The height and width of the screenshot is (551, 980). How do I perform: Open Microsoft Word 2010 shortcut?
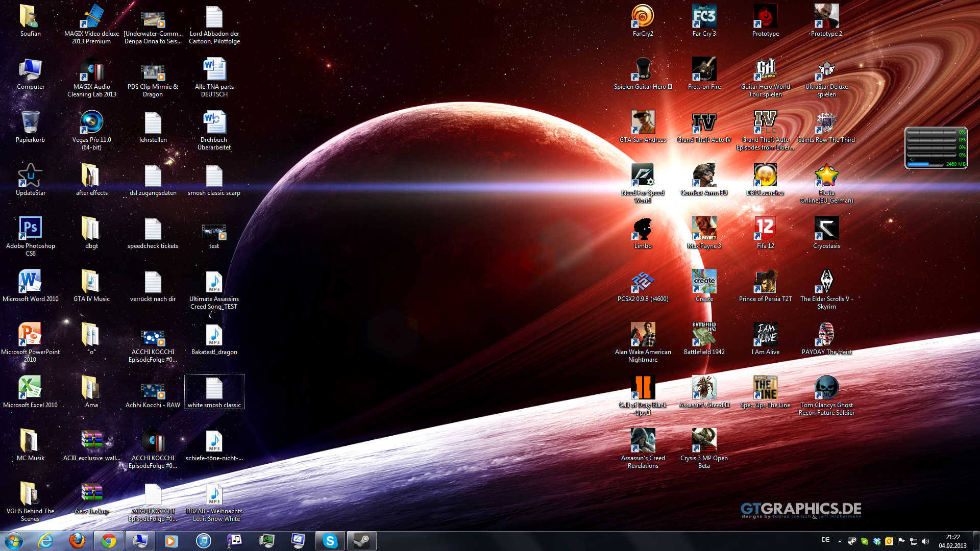tap(30, 286)
